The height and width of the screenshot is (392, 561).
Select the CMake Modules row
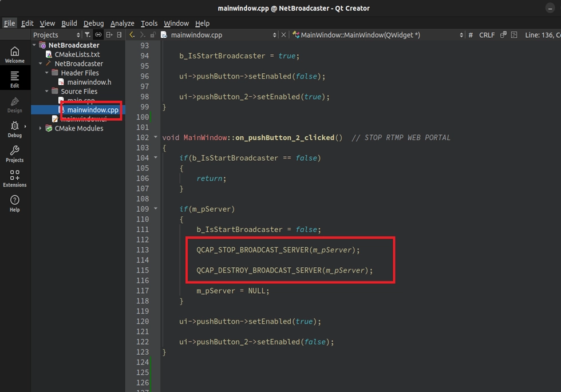pos(79,128)
